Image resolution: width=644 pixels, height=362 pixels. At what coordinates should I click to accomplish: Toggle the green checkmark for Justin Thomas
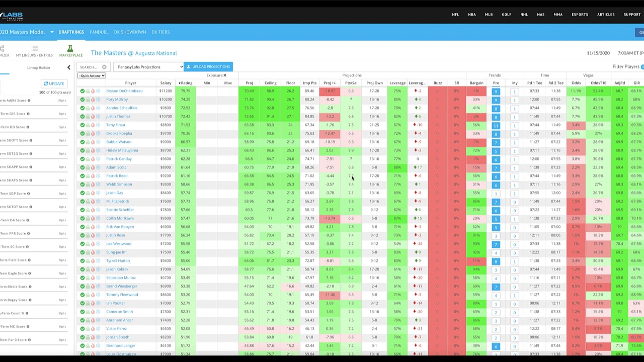click(82, 117)
